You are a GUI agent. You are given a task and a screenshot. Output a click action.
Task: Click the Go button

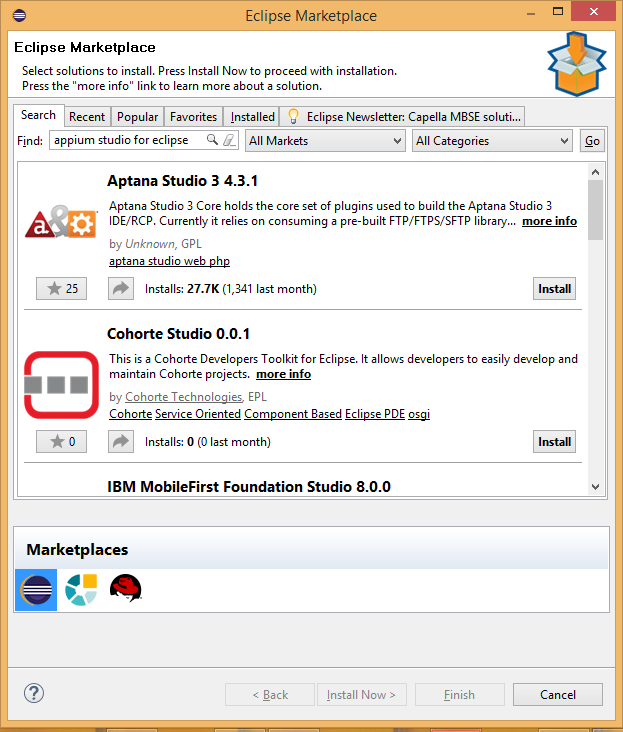[592, 141]
